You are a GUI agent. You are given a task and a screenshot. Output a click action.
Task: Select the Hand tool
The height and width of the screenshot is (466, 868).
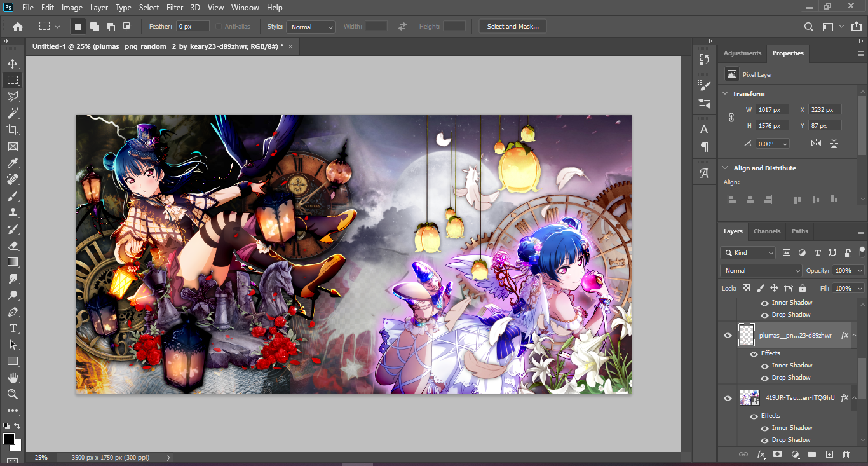click(12, 378)
